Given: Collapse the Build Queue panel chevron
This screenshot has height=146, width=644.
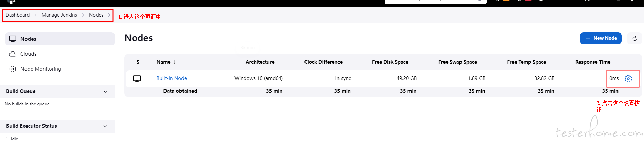Looking at the screenshot, I should point(105,92).
